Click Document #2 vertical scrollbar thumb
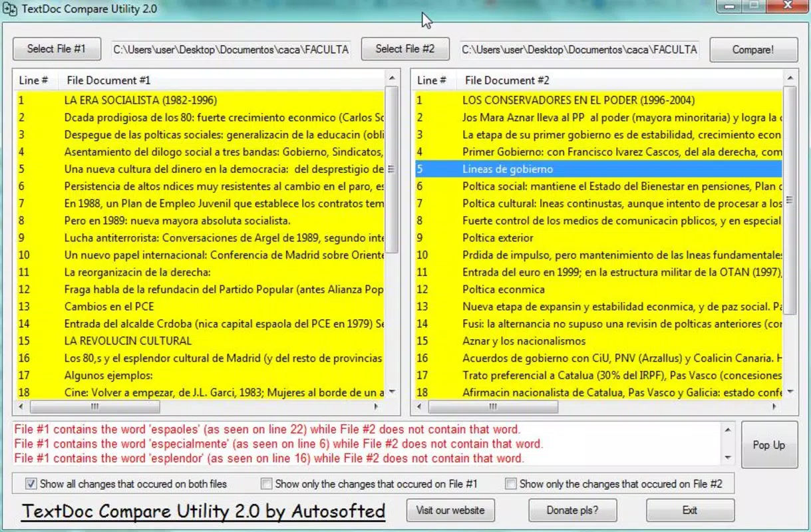The width and height of the screenshot is (811, 532). coord(790,199)
